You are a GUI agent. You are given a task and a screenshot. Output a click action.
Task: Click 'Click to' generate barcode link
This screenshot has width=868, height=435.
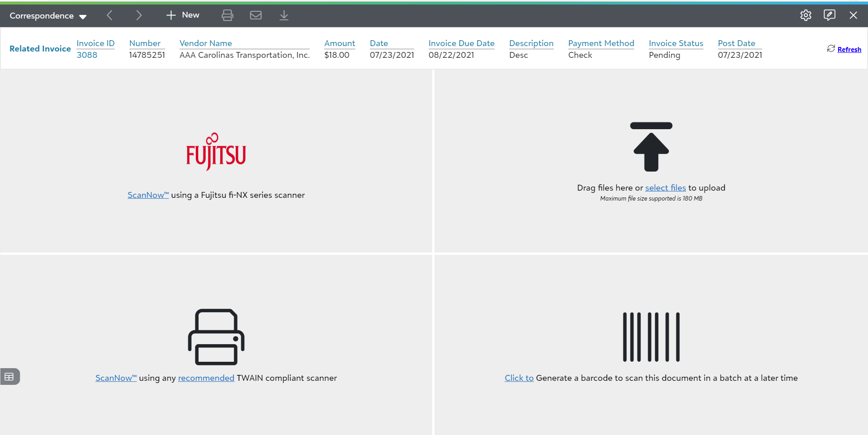(x=519, y=378)
